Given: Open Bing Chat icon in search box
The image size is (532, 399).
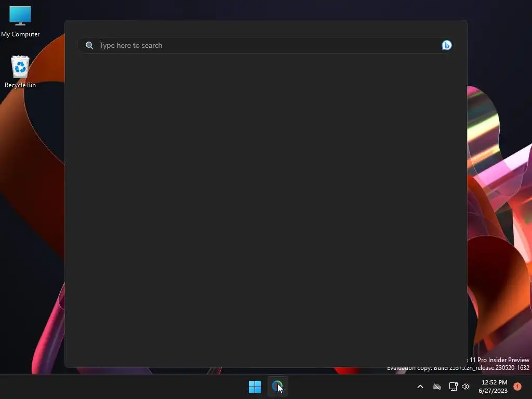Looking at the screenshot, I should click(446, 45).
